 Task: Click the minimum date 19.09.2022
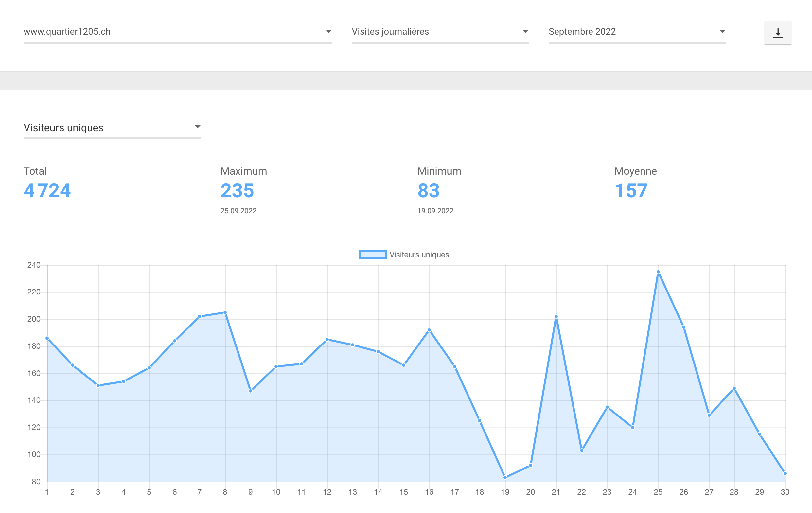tap(435, 211)
